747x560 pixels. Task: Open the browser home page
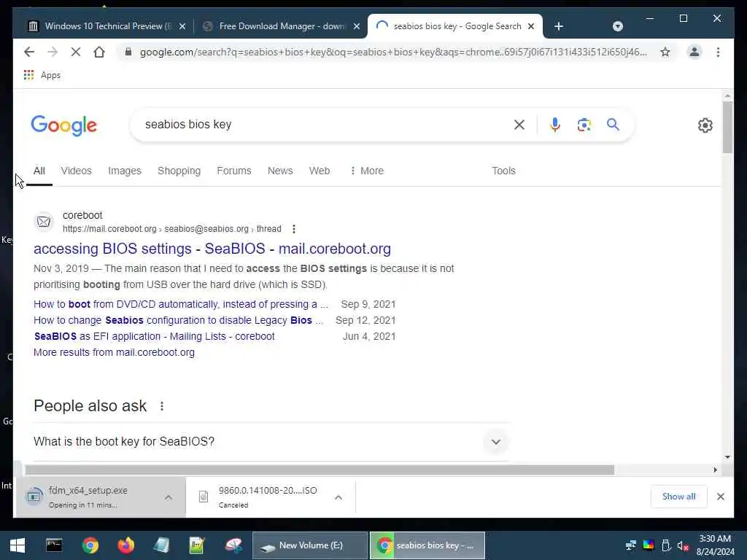(99, 52)
